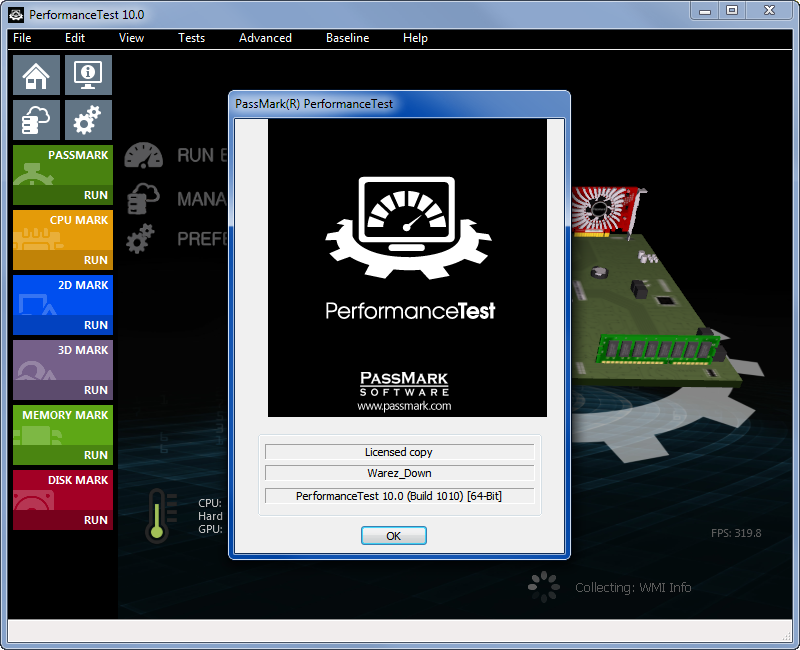The image size is (800, 650).
Task: Click the 'Collecting: WMI Info' status text
Action: pos(633,587)
